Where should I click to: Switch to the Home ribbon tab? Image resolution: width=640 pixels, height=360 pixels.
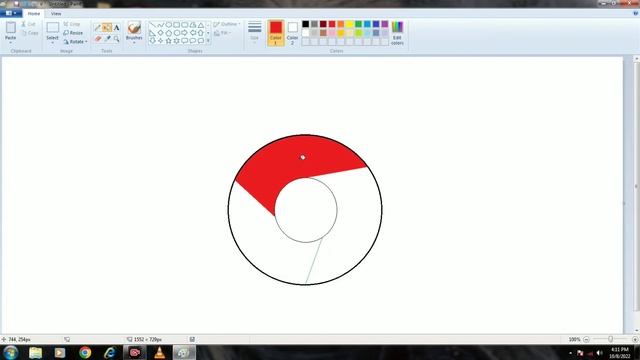(x=33, y=13)
